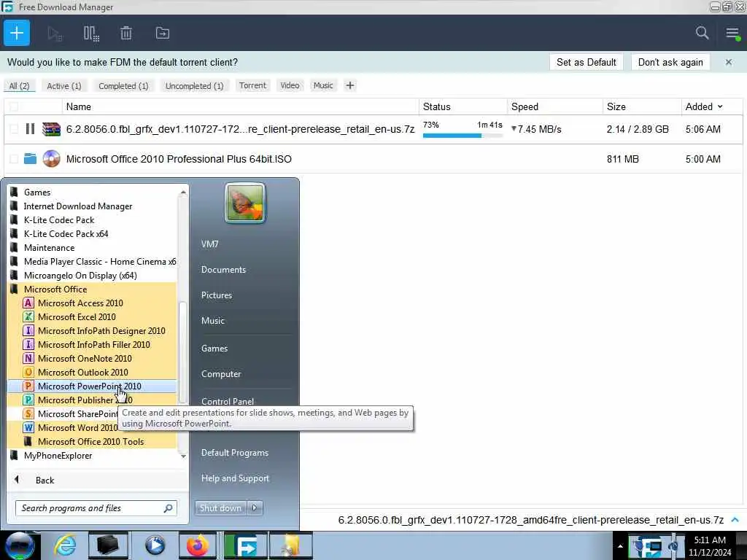The width and height of the screenshot is (747, 560).
Task: Toggle the select-all checkbox in header
Action: (14, 106)
